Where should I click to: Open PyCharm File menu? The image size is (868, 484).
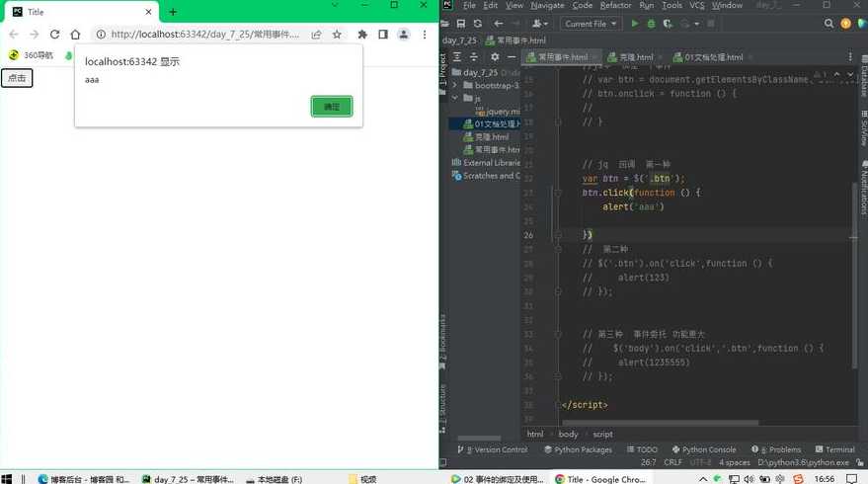(469, 5)
